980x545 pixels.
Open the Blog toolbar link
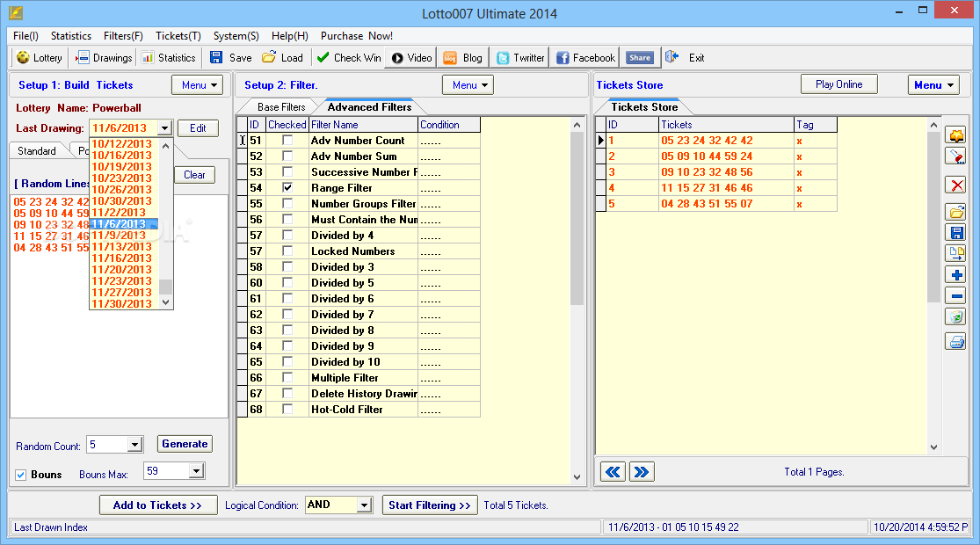[463, 57]
